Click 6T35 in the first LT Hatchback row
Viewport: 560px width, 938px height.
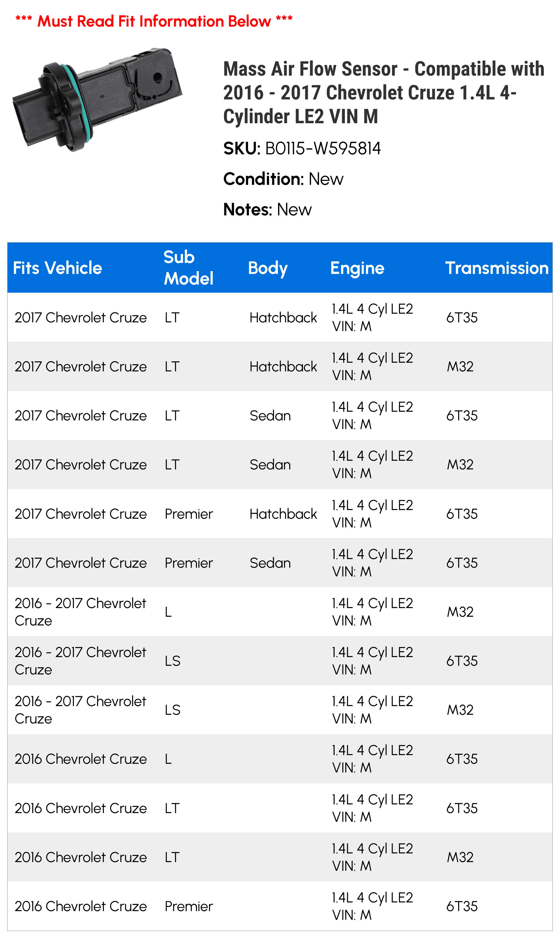pos(462,317)
